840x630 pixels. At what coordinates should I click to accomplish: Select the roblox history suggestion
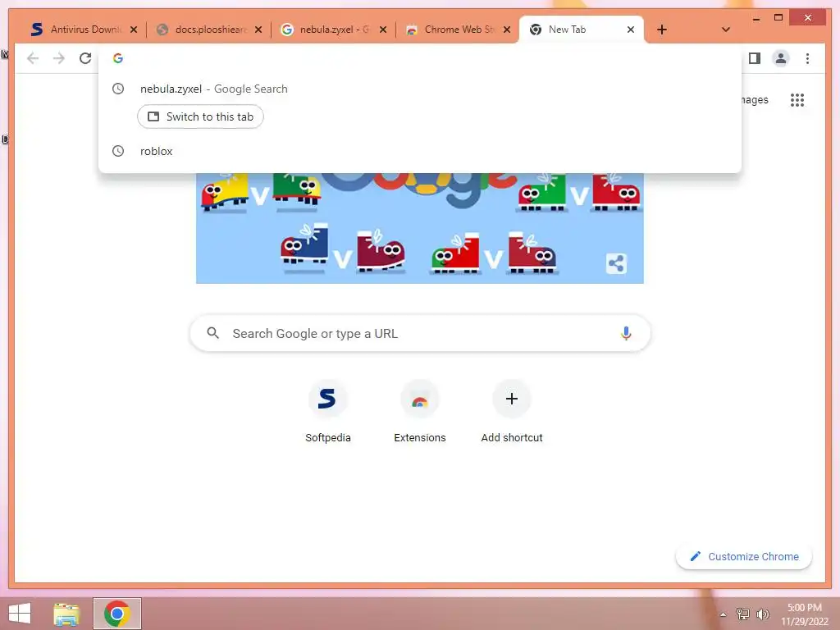tap(419, 151)
